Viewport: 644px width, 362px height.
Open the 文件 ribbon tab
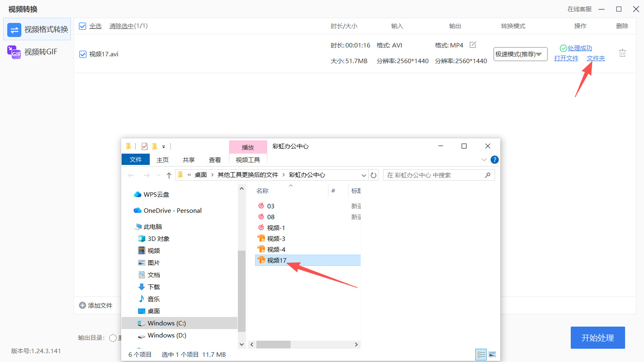coord(136,159)
